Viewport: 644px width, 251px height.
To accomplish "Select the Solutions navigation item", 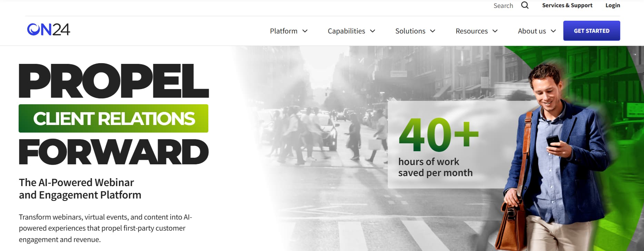I will [x=410, y=31].
